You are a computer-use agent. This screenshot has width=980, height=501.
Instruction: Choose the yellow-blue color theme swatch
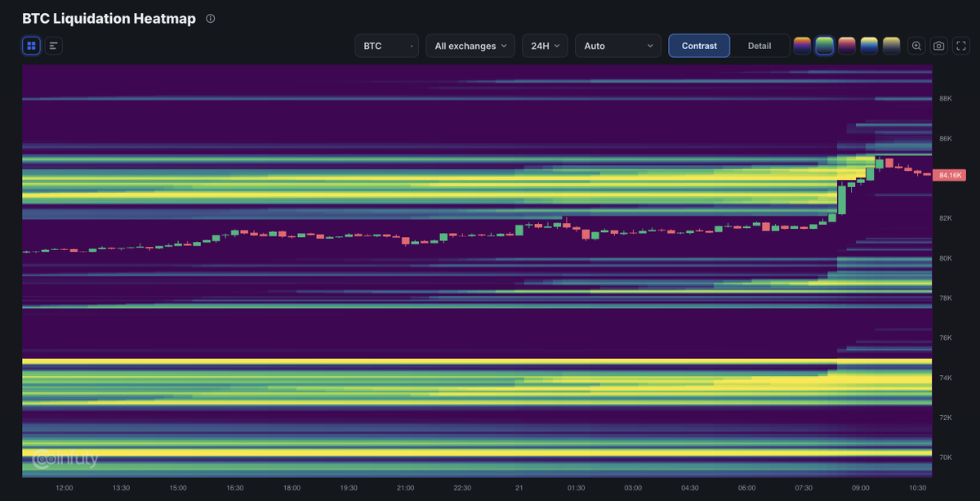869,46
